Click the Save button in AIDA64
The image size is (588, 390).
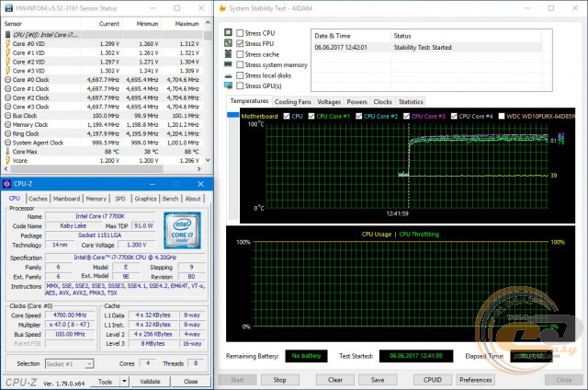[x=378, y=380]
